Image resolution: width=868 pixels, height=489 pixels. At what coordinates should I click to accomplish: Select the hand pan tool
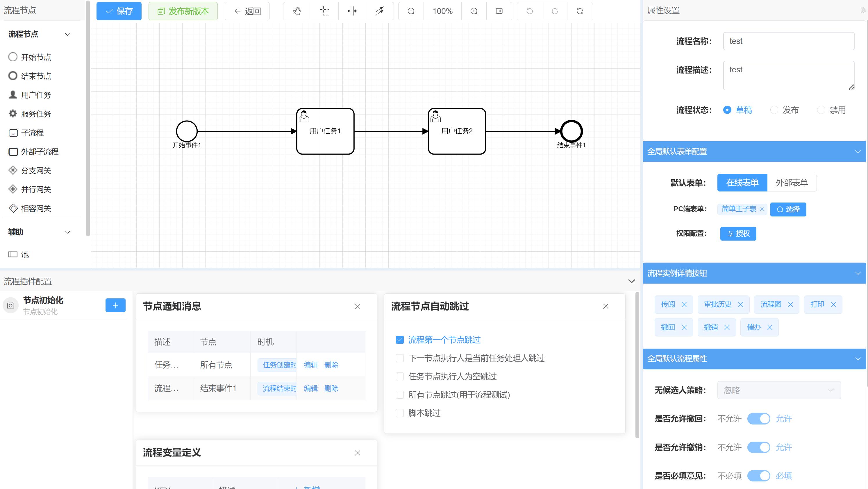coord(297,11)
